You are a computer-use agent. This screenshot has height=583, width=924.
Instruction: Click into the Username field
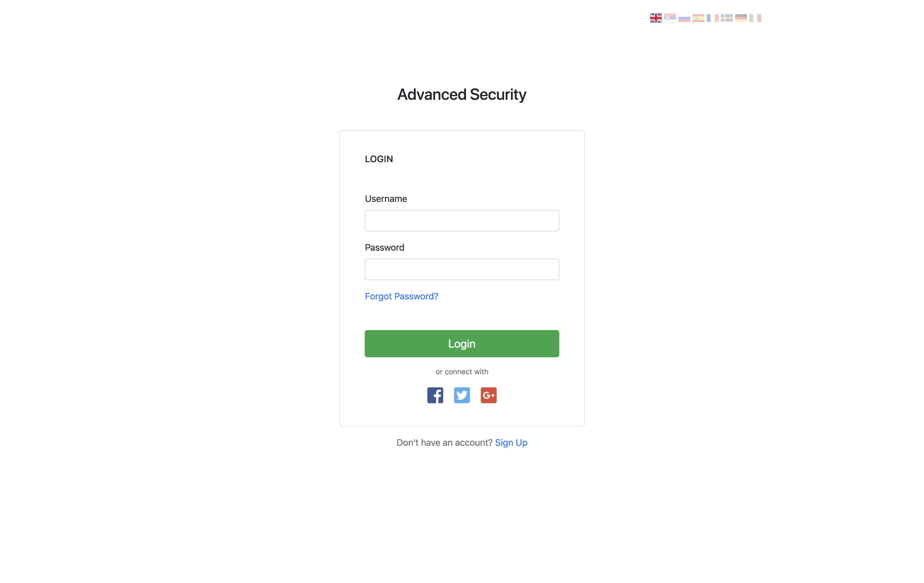[462, 221]
